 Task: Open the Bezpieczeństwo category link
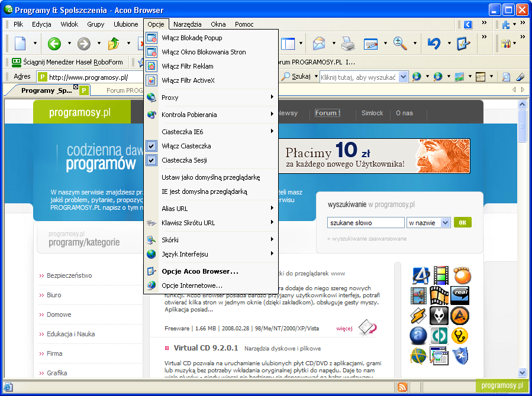(x=69, y=275)
